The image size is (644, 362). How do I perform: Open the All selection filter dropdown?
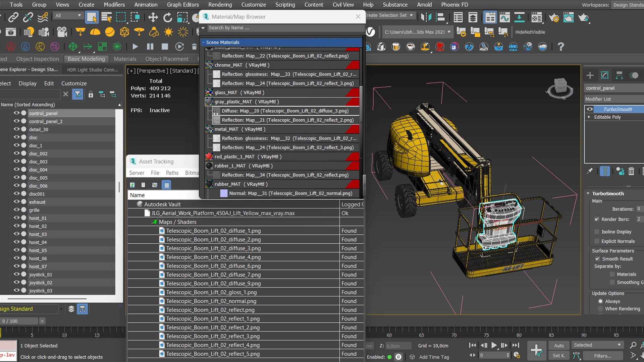(x=68, y=15)
